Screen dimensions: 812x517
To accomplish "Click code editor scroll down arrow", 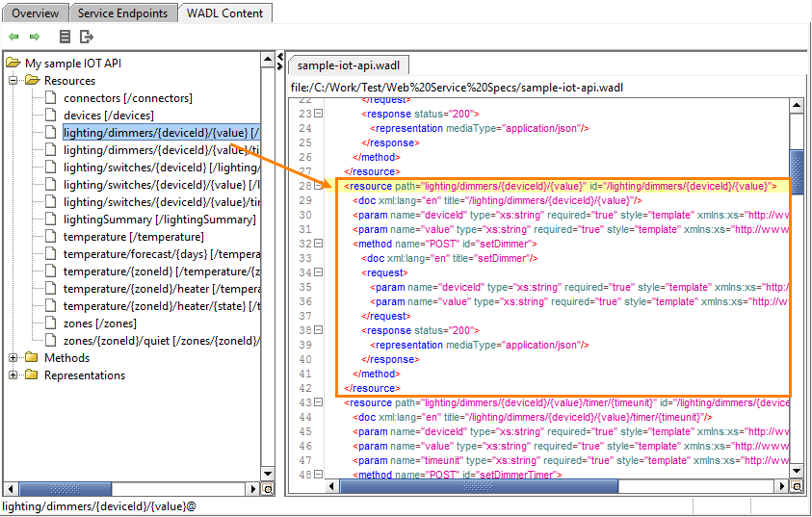I will coord(797,471).
